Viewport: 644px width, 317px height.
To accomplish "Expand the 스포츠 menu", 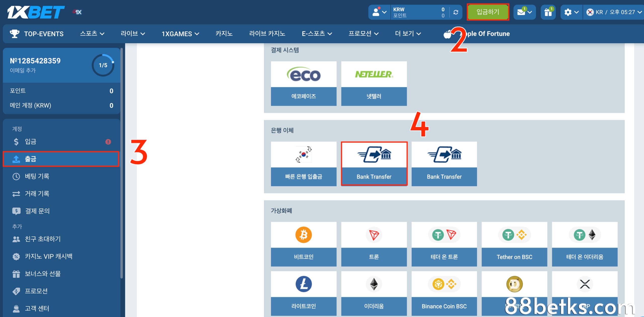I will click(x=92, y=34).
